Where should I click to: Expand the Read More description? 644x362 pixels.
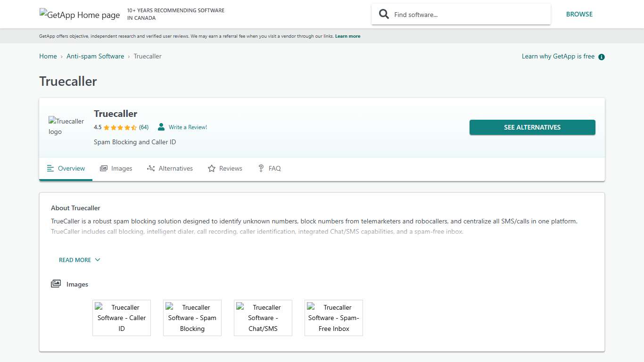pos(79,260)
